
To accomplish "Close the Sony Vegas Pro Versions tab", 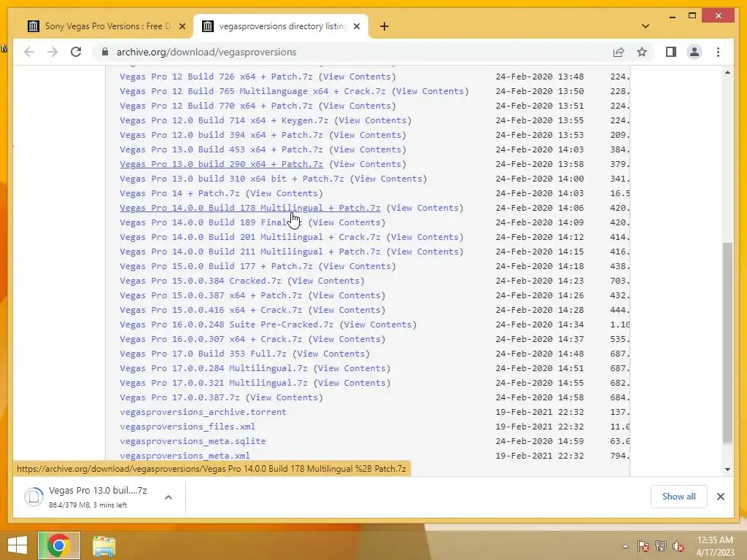I will coord(182,26).
